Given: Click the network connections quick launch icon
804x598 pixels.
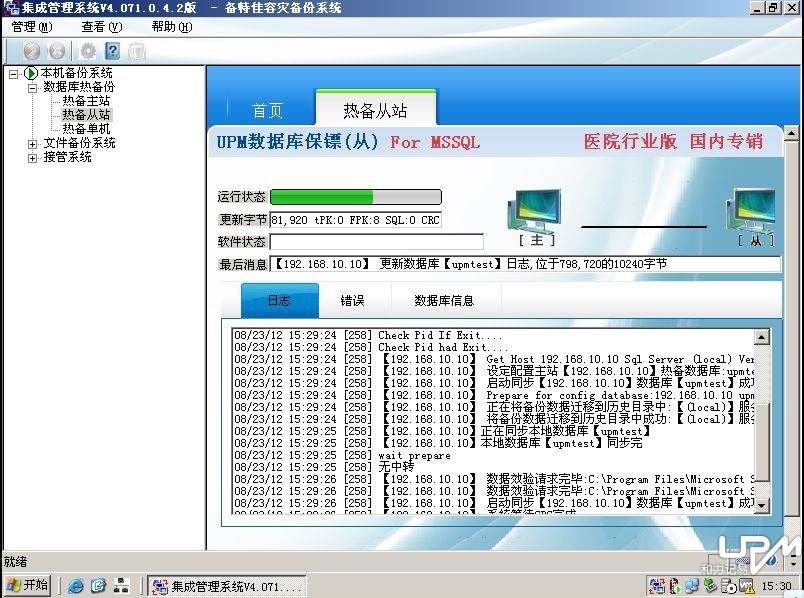Looking at the screenshot, I should (122, 586).
